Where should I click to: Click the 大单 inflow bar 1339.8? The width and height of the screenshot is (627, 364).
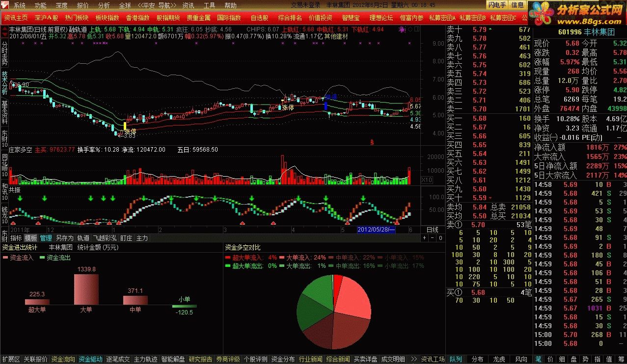click(87, 289)
